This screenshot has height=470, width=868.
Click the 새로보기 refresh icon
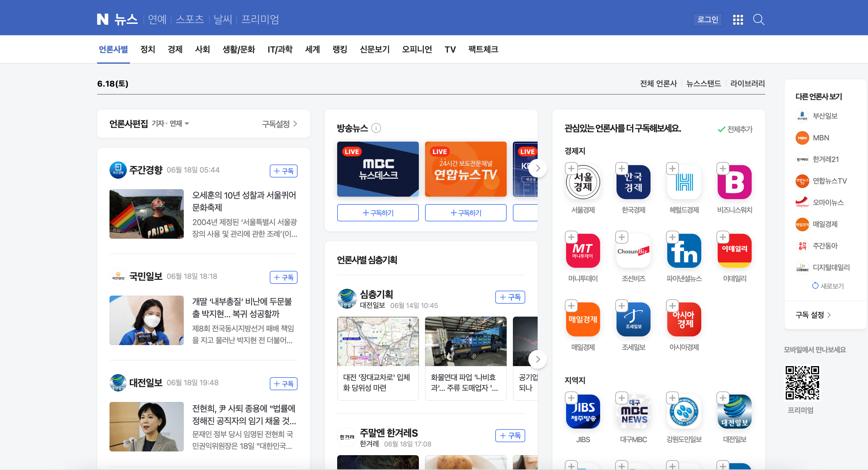(815, 286)
